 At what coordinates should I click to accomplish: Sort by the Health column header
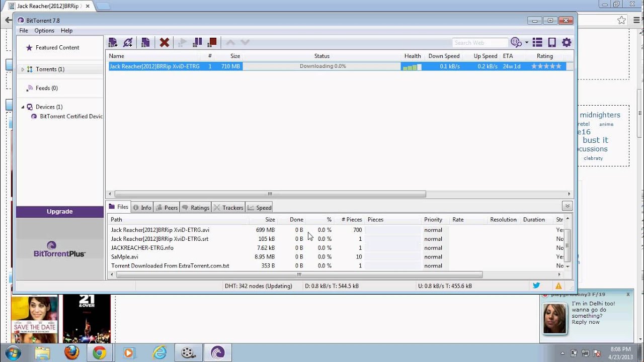(x=413, y=56)
